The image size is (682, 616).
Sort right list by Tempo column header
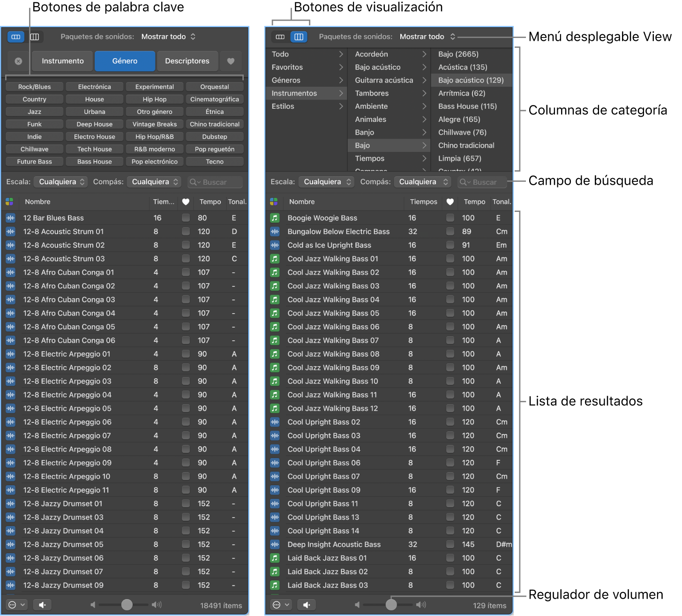474,202
